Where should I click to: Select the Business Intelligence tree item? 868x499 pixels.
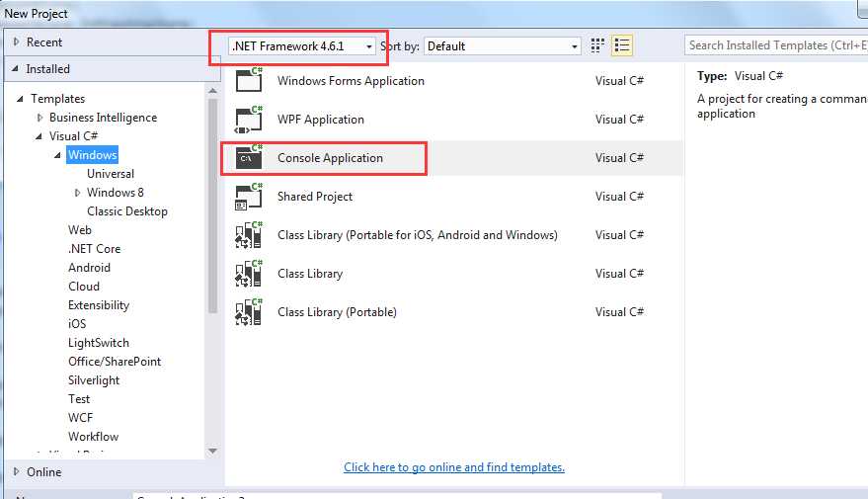[x=103, y=118]
